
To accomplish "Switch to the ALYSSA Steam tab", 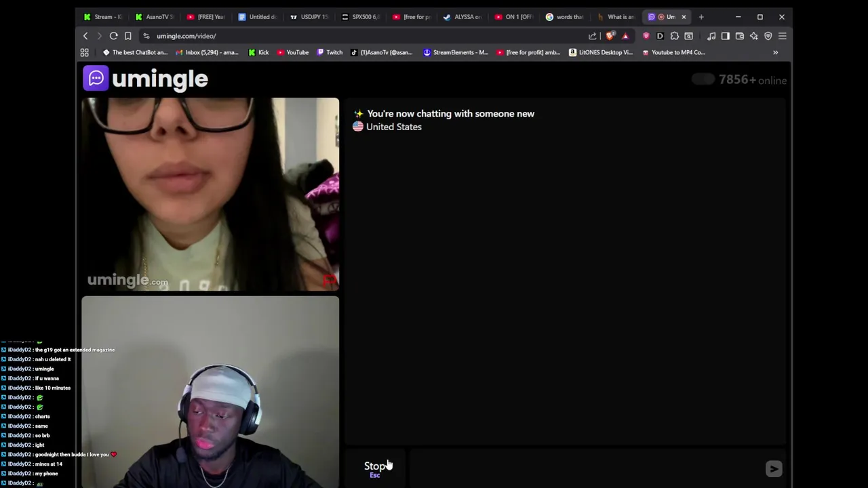I will (464, 17).
